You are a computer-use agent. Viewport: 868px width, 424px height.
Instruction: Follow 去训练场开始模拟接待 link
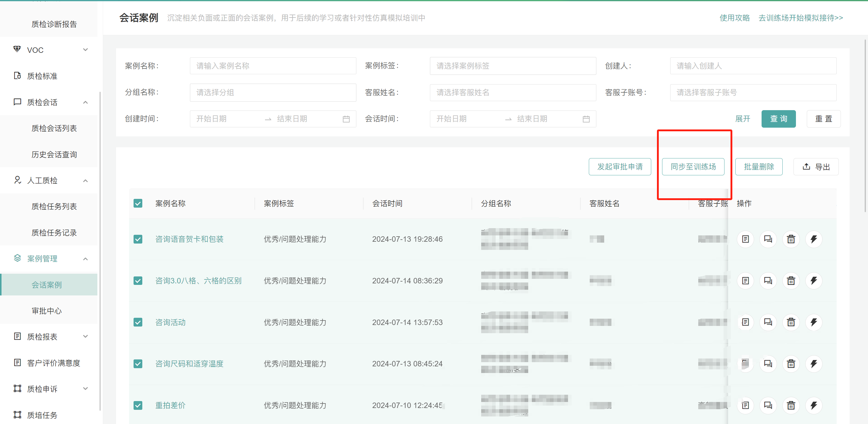(800, 18)
